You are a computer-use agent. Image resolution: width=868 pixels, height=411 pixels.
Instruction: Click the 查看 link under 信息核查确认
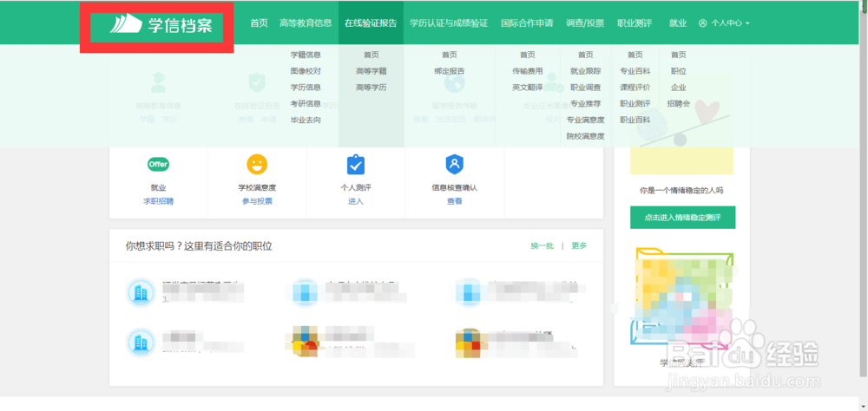[x=455, y=201]
